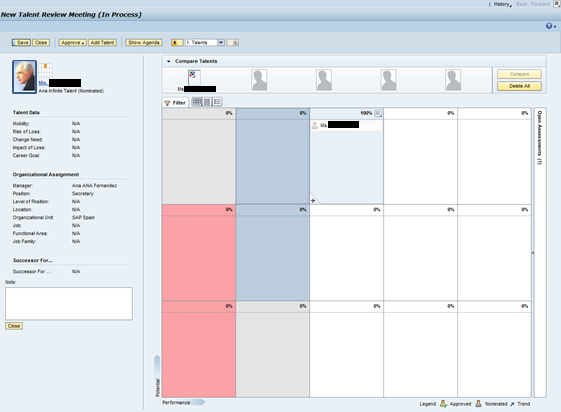Open the nine-box mini grid icon beside photo
This screenshot has width=561, height=412.
coord(45,70)
